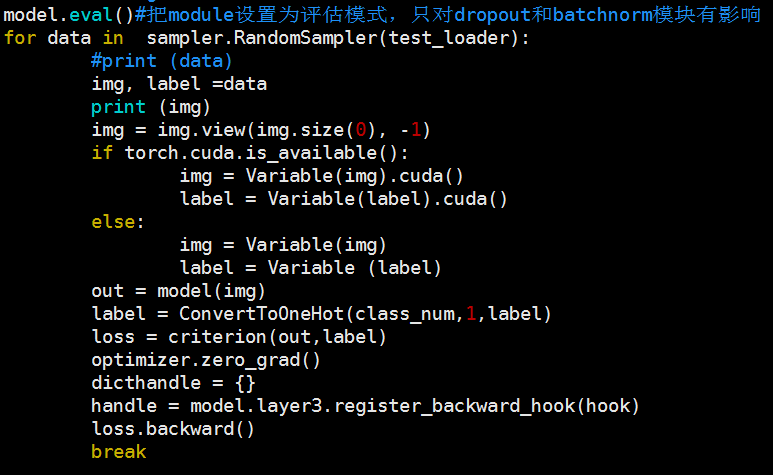The image size is (773, 475).
Task: Click the Chinese comment after model.eval()
Action: pos(450,16)
